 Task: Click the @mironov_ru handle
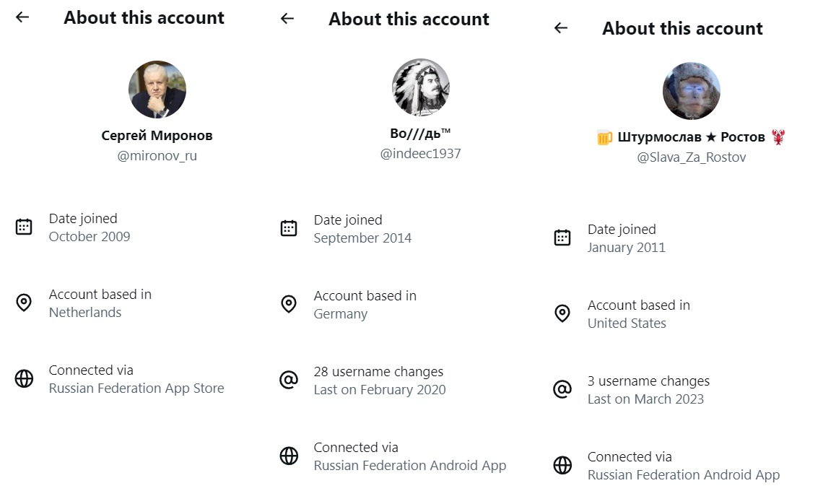(157, 156)
